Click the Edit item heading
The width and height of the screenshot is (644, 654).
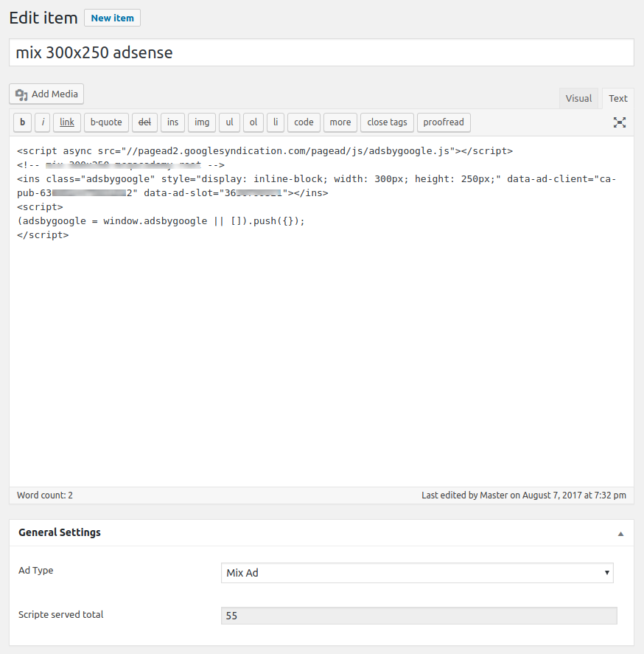[43, 18]
